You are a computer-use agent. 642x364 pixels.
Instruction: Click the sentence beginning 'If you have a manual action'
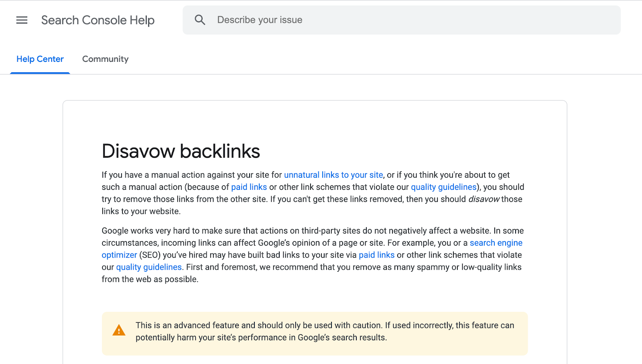click(x=192, y=175)
